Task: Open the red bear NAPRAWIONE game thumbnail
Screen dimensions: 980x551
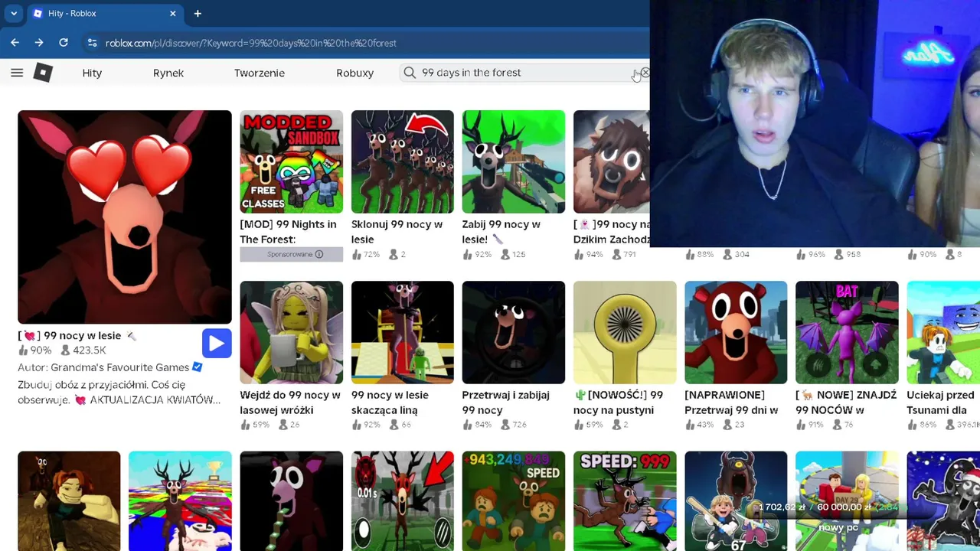Action: tap(736, 332)
